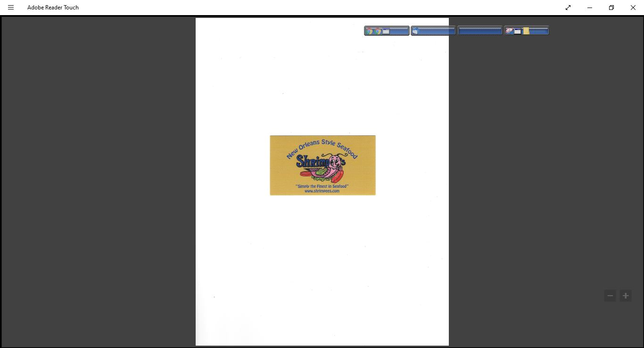Click the small window icon in last toolbar
The width and height of the screenshot is (644, 348).
pos(518,31)
